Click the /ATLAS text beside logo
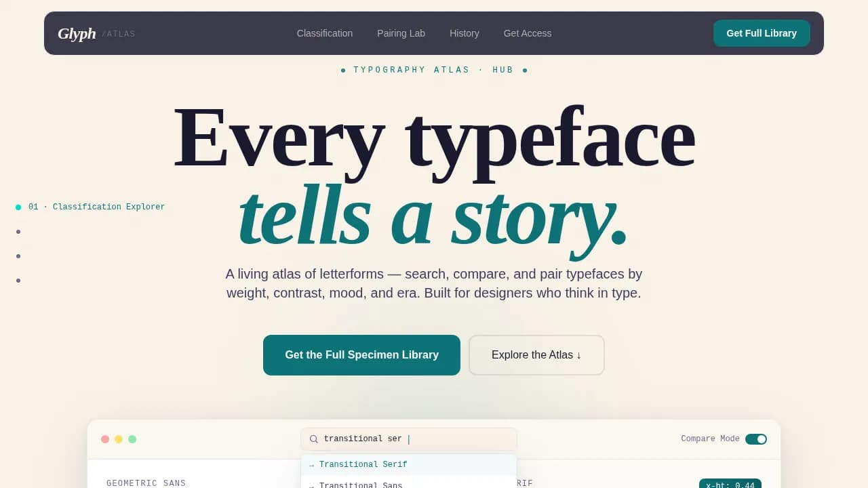This screenshot has height=488, width=868. [119, 34]
